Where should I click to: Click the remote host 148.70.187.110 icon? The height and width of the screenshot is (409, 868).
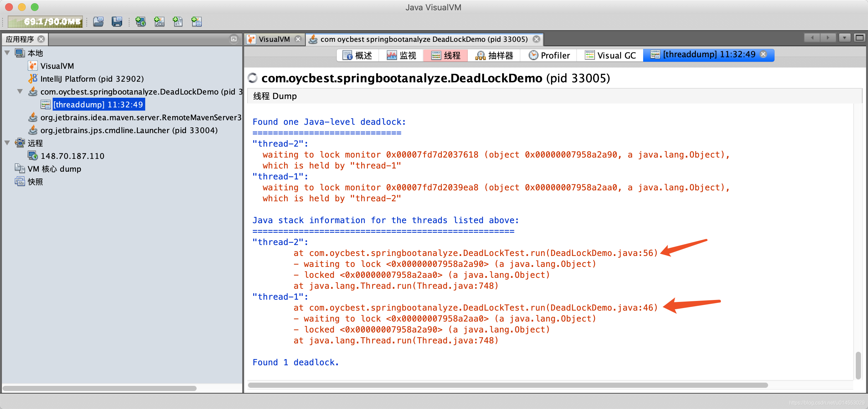pos(33,156)
